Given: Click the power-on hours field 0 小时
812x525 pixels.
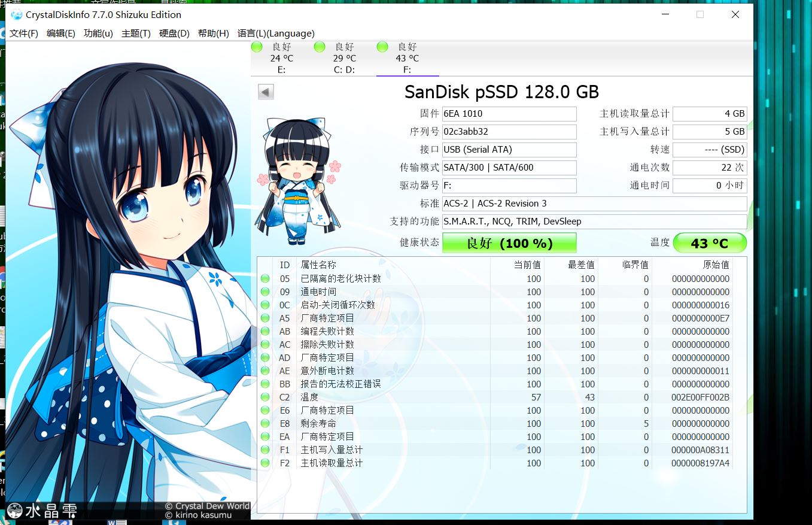Looking at the screenshot, I should 710,186.
